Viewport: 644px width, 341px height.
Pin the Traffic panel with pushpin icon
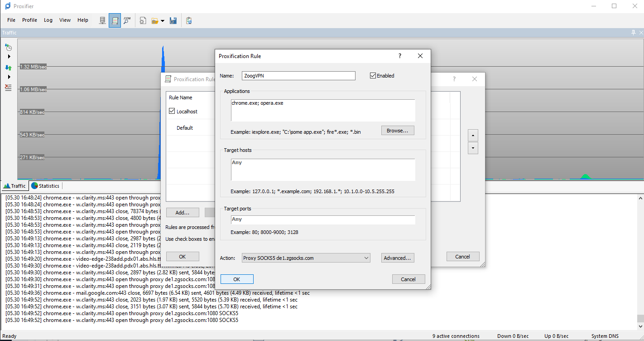[x=633, y=33]
